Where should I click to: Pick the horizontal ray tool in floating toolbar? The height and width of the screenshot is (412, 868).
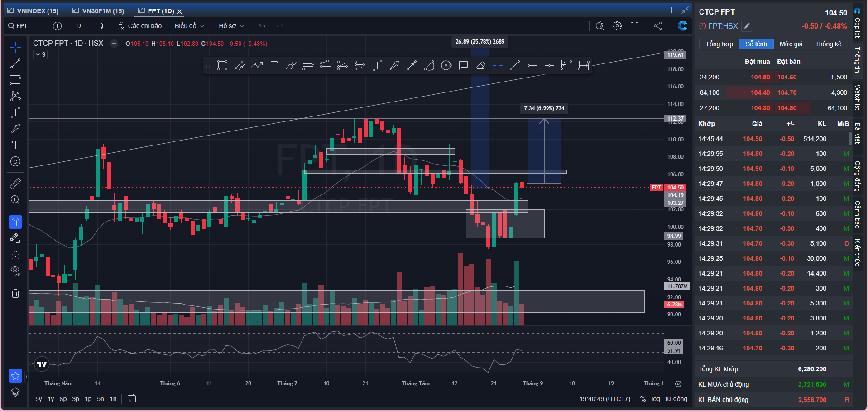point(532,66)
